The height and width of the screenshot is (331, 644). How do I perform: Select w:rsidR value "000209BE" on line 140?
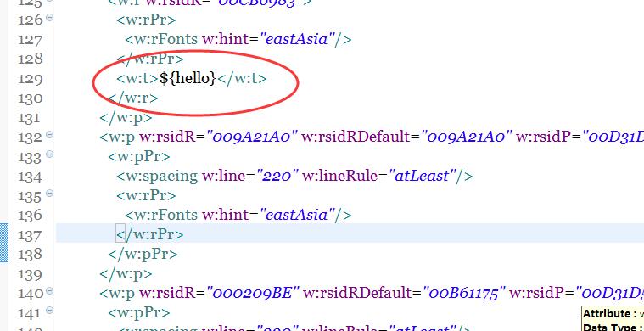[252, 293]
